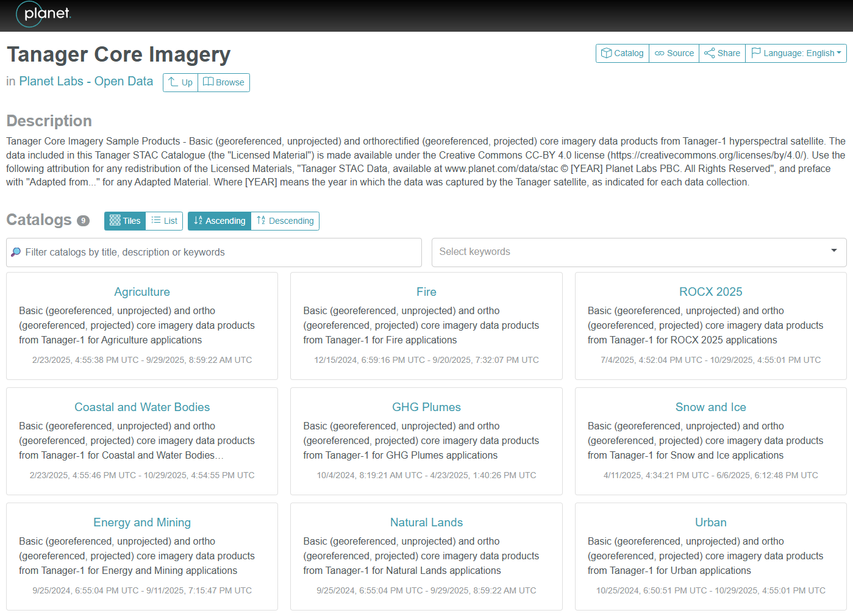
Task: Open the Agriculture catalog
Action: coord(142,292)
